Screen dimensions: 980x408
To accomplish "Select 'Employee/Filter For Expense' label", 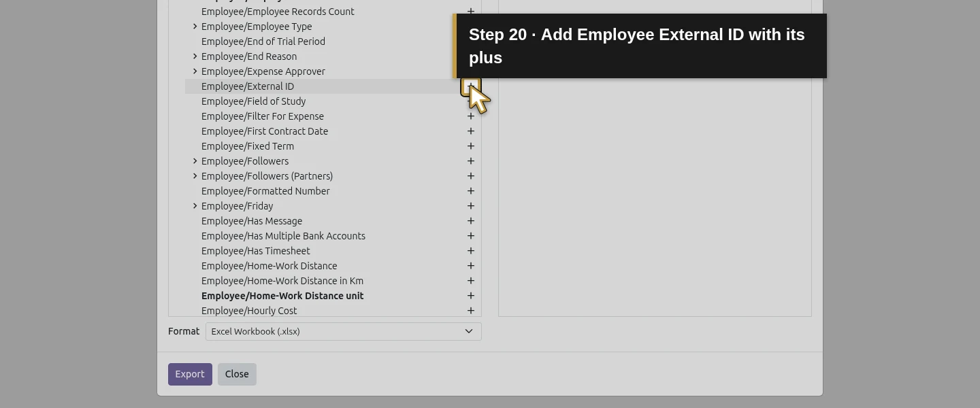I will tap(263, 116).
